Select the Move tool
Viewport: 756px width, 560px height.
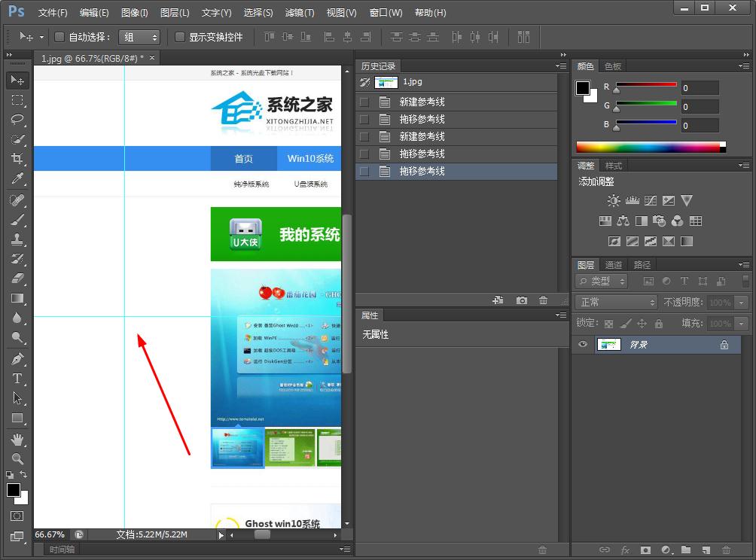(17, 80)
